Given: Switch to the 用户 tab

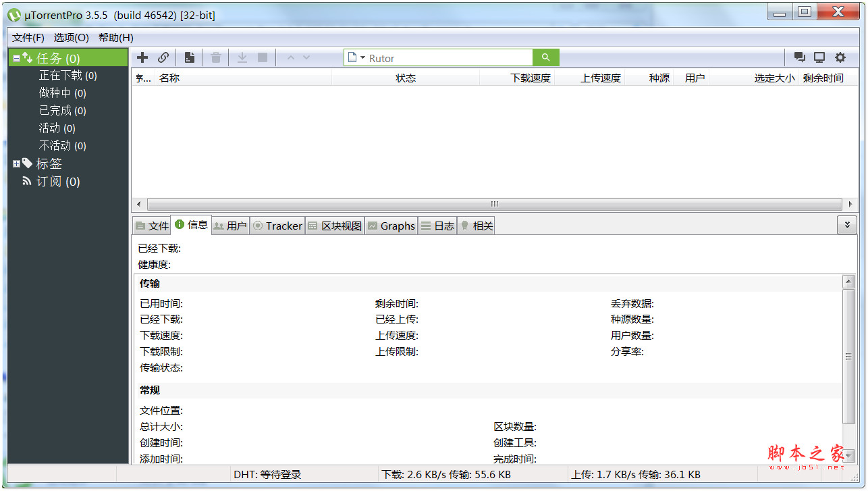Looking at the screenshot, I should tap(230, 226).
